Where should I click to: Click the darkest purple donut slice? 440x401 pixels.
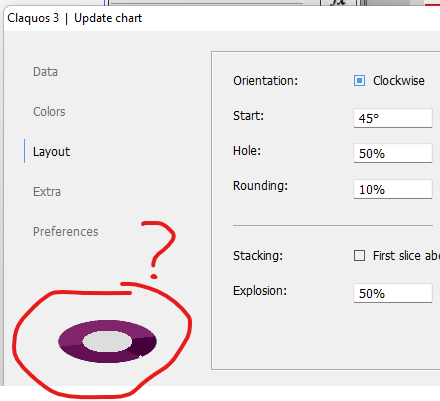point(144,346)
